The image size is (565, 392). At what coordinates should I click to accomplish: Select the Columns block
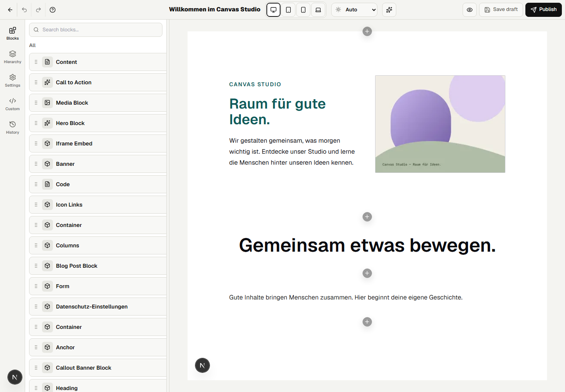click(x=98, y=245)
